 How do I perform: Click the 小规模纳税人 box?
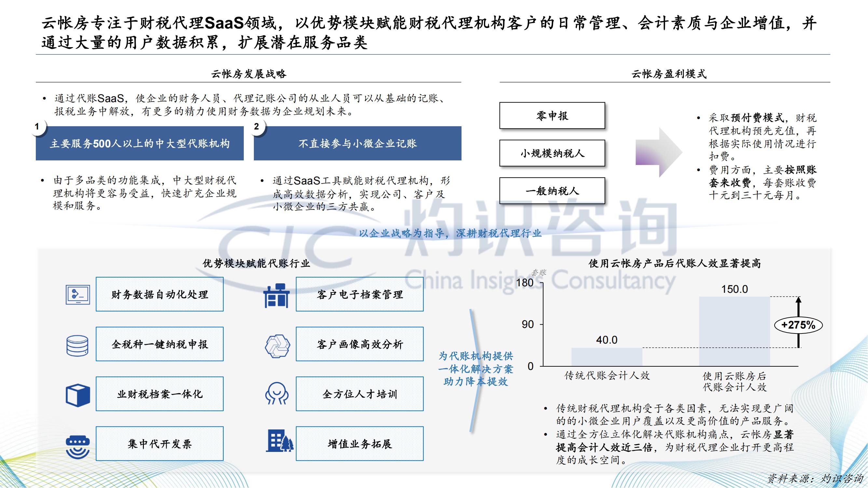(552, 153)
